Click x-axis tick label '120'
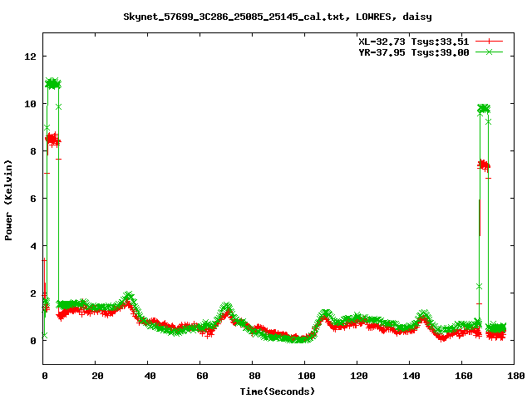532x399 pixels. [x=359, y=376]
